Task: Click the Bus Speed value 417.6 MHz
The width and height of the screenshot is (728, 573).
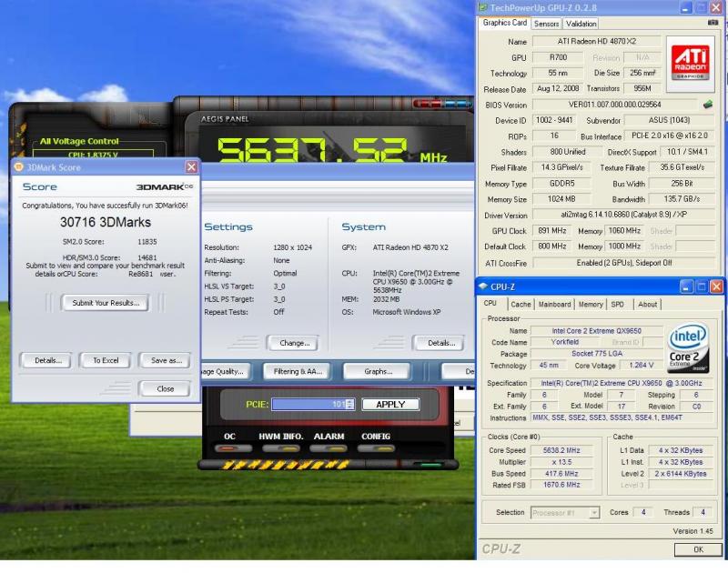Action: [561, 474]
